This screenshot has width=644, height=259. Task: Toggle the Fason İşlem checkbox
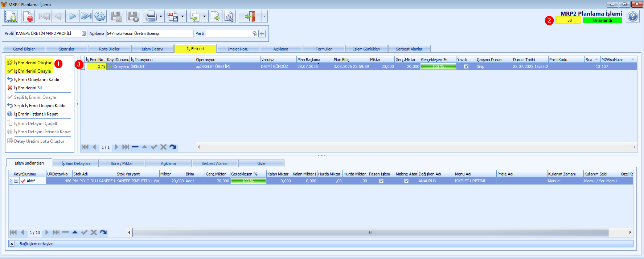381,181
